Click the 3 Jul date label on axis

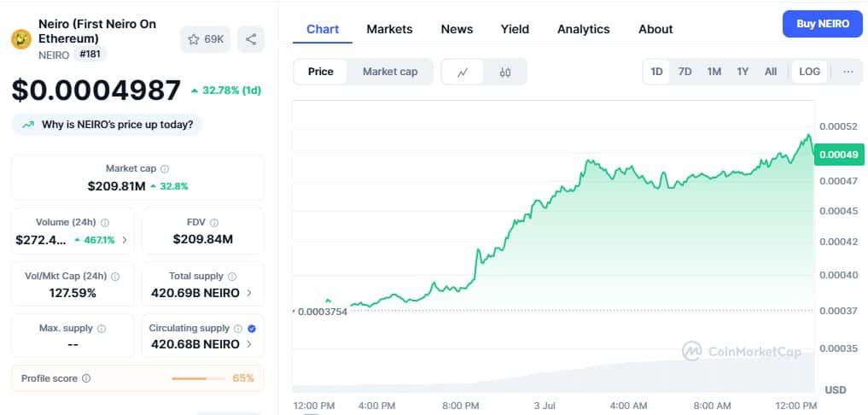click(x=545, y=406)
